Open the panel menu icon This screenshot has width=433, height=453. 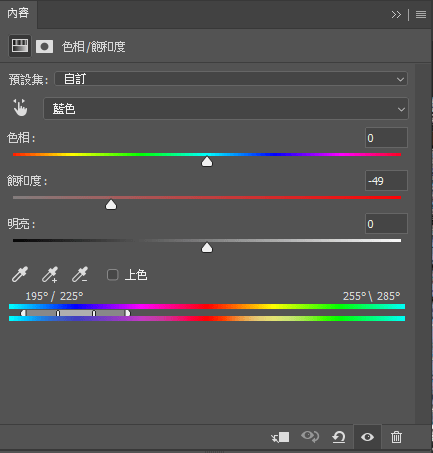421,15
